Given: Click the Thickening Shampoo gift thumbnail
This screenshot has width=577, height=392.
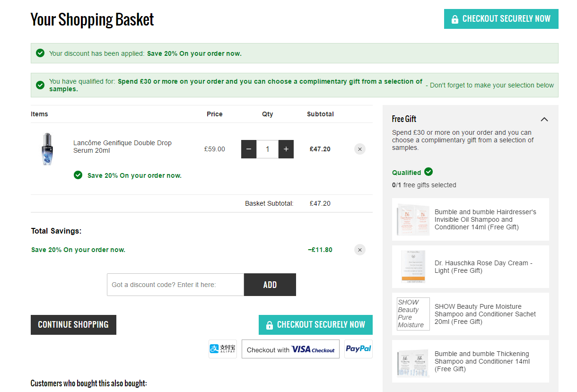Looking at the screenshot, I should (413, 361).
